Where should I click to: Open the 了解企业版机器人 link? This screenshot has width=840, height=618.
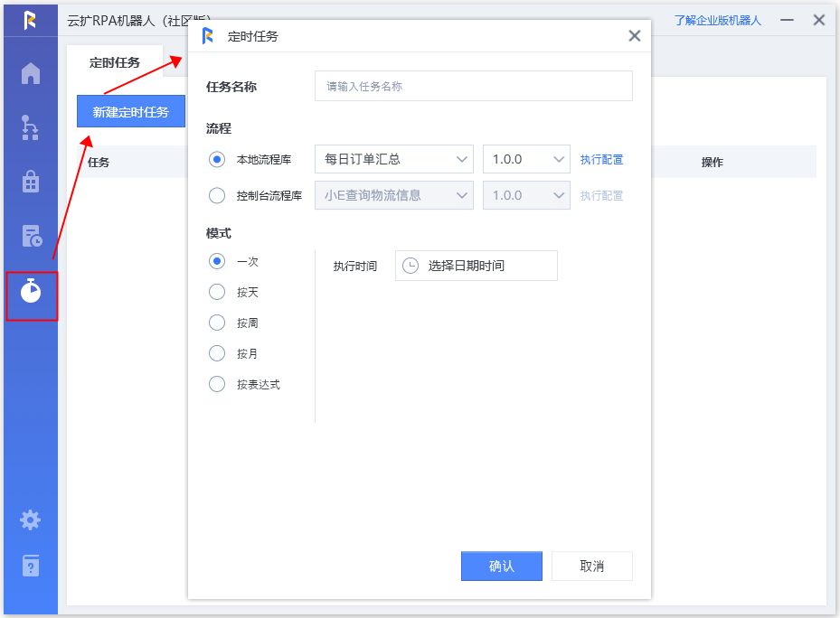(717, 21)
